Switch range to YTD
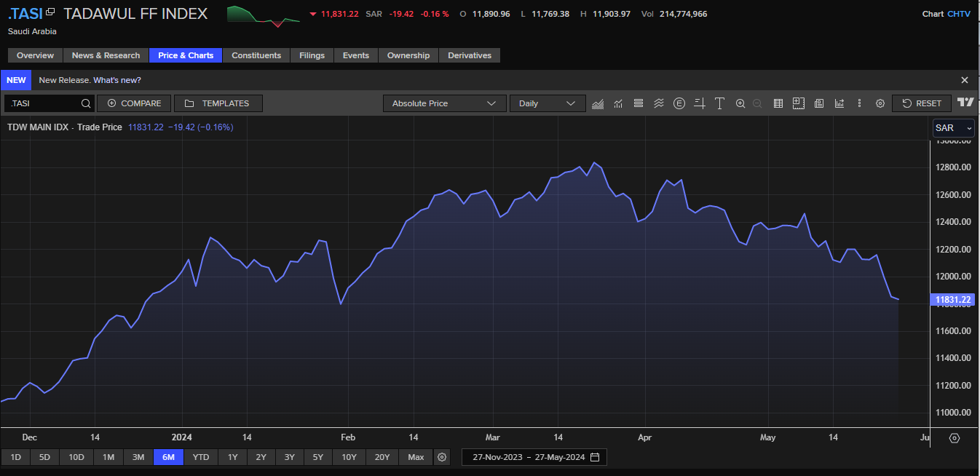 (x=201, y=457)
